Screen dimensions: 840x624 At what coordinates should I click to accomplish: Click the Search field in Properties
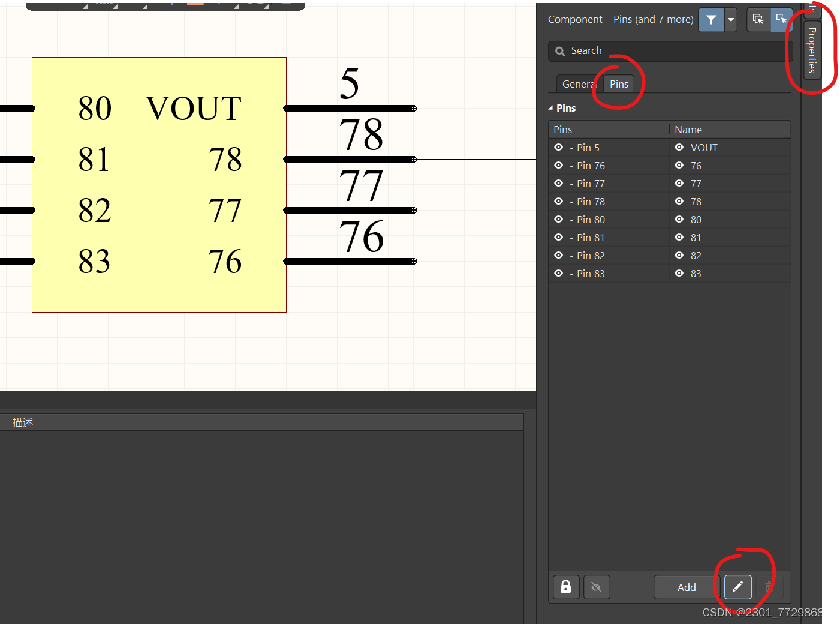[670, 51]
